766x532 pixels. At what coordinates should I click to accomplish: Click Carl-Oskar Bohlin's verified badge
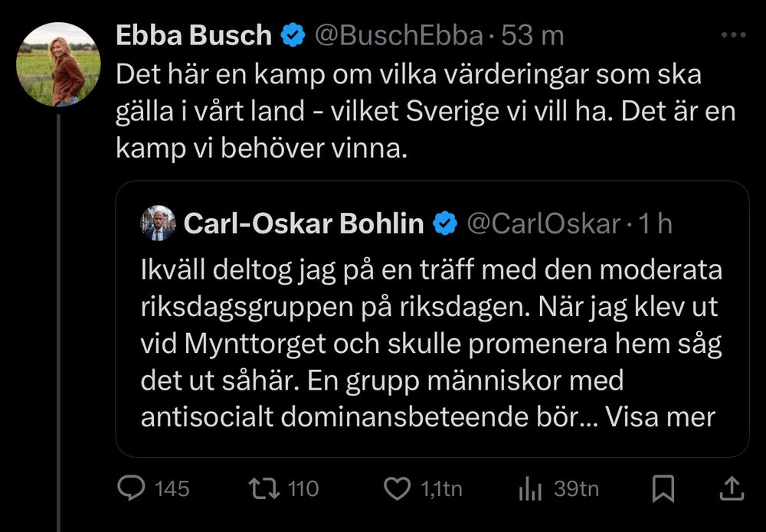[x=445, y=224]
